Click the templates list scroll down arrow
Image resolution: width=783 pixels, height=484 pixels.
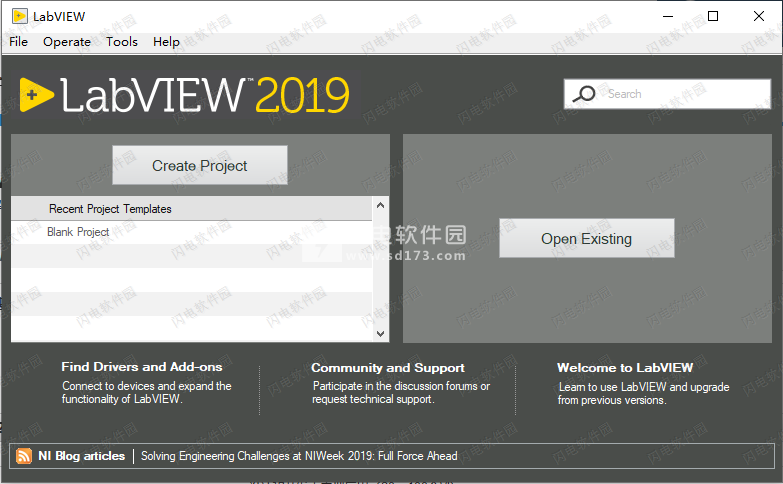(x=381, y=334)
